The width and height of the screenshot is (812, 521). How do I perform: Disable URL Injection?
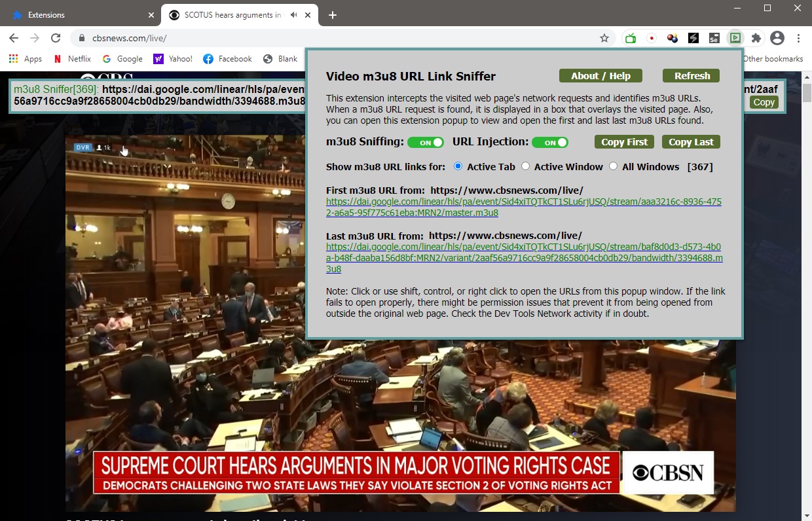tap(550, 141)
